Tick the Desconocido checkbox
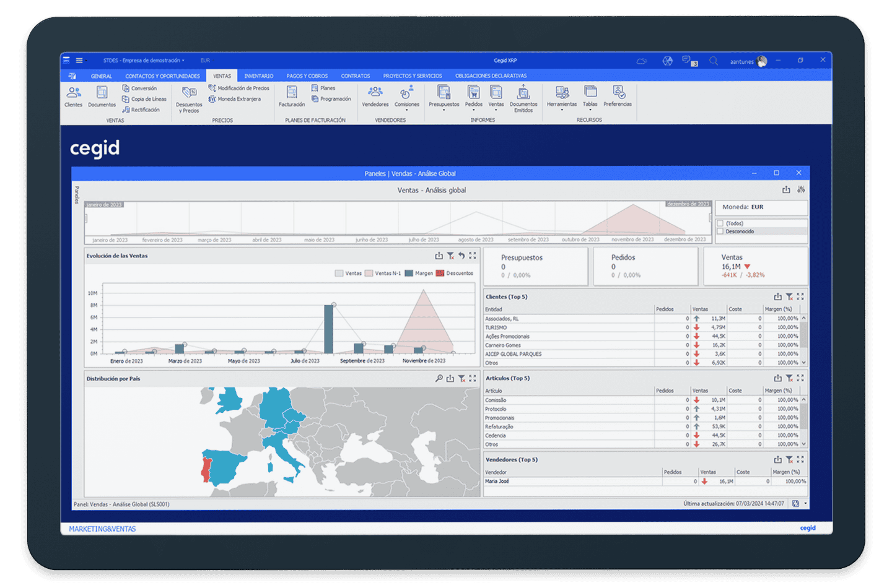Viewport: 892px width, 588px height. pyautogui.click(x=720, y=231)
